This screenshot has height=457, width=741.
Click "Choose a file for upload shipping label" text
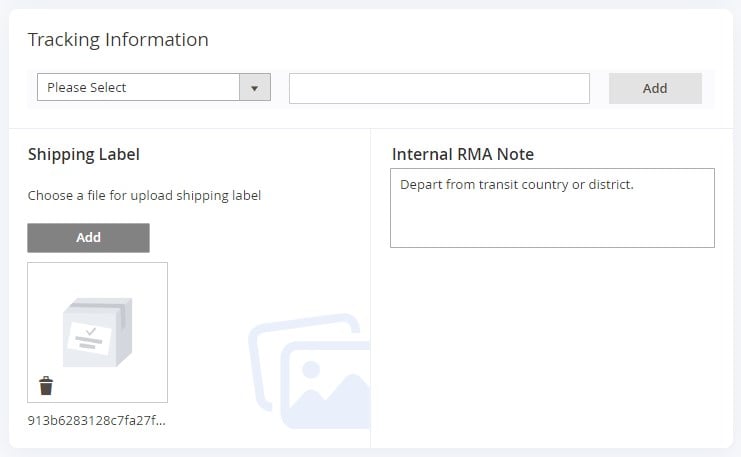[144, 196]
